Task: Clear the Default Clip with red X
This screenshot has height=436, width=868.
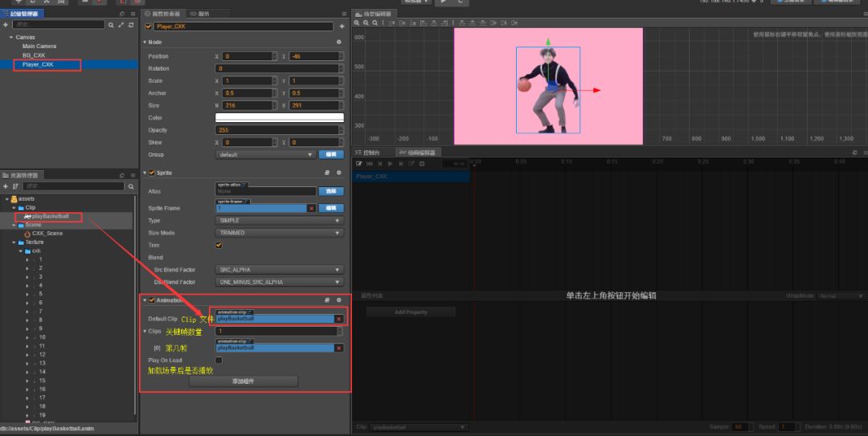Action: pyautogui.click(x=339, y=319)
